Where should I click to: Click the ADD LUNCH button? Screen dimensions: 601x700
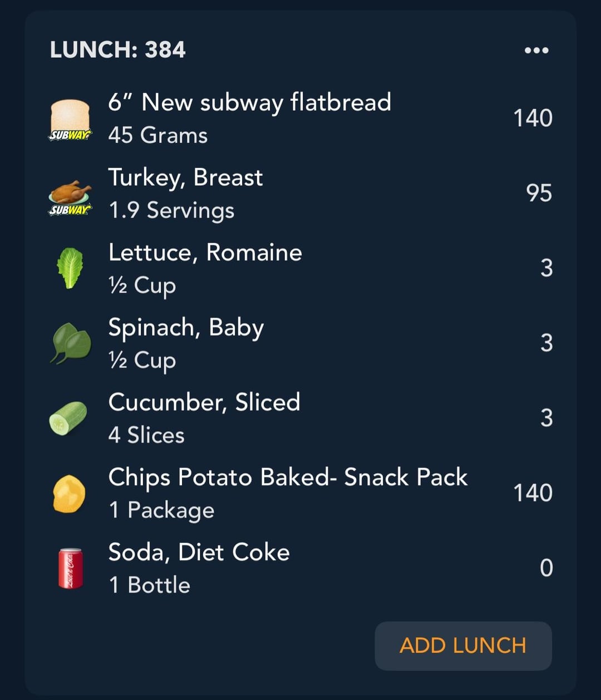(x=463, y=646)
